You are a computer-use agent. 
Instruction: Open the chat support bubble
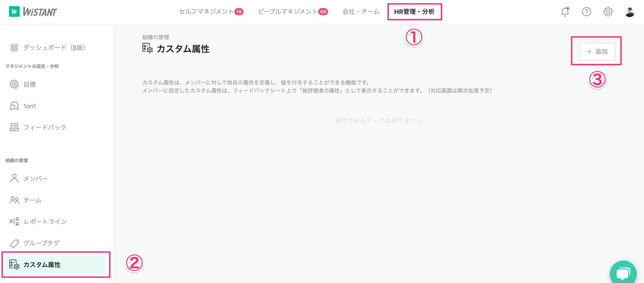(x=623, y=273)
